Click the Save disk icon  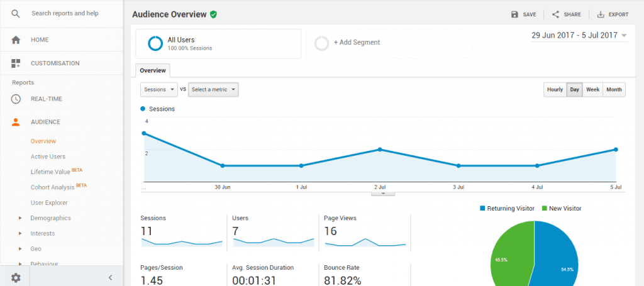coord(514,14)
